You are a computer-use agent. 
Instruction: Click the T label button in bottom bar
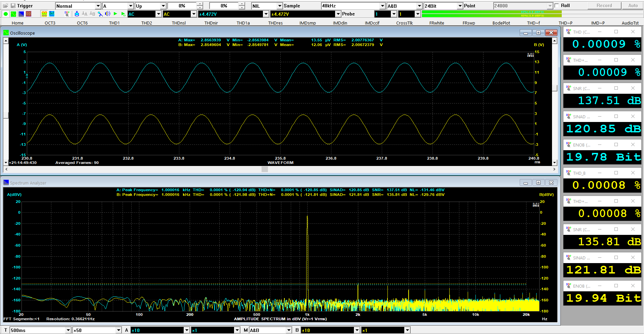coord(6,330)
